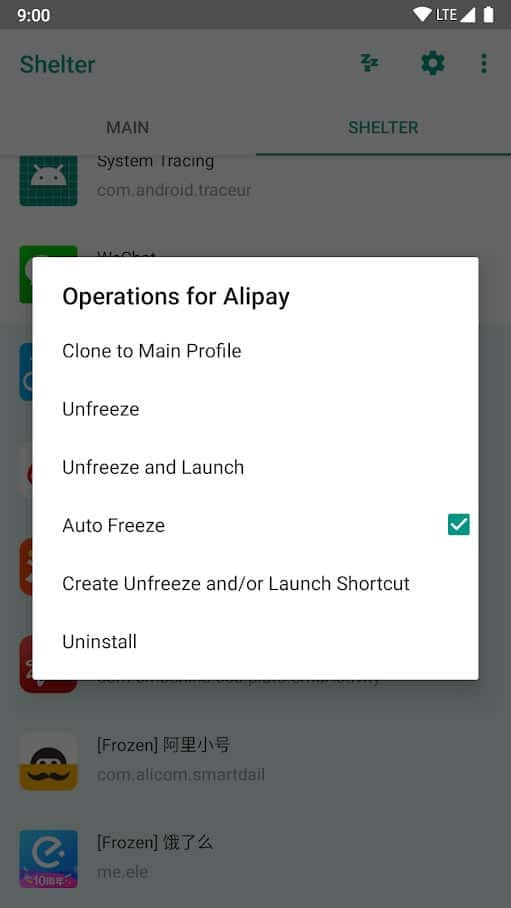Open the three-dot overflow menu

(x=484, y=63)
